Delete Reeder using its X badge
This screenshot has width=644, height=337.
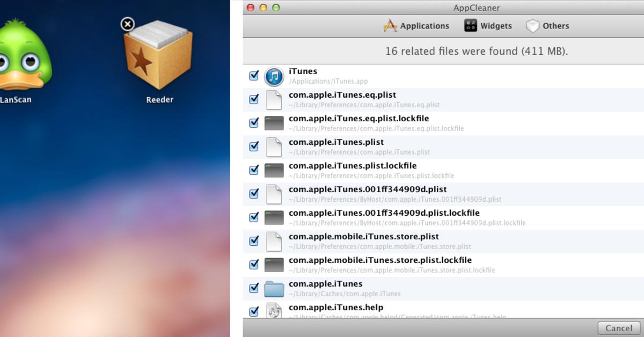(127, 24)
